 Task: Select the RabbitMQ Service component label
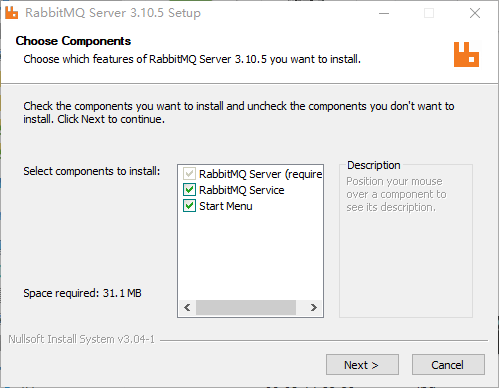tap(242, 190)
